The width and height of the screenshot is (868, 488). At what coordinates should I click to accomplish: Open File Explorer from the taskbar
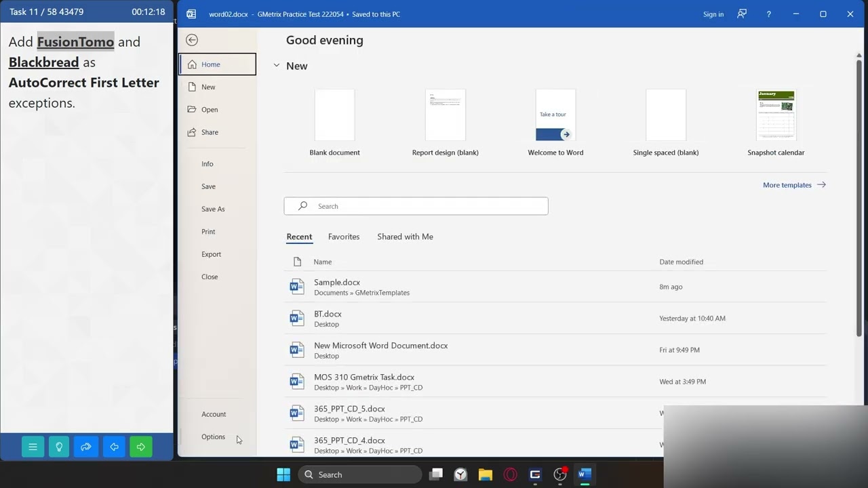[485, 474]
